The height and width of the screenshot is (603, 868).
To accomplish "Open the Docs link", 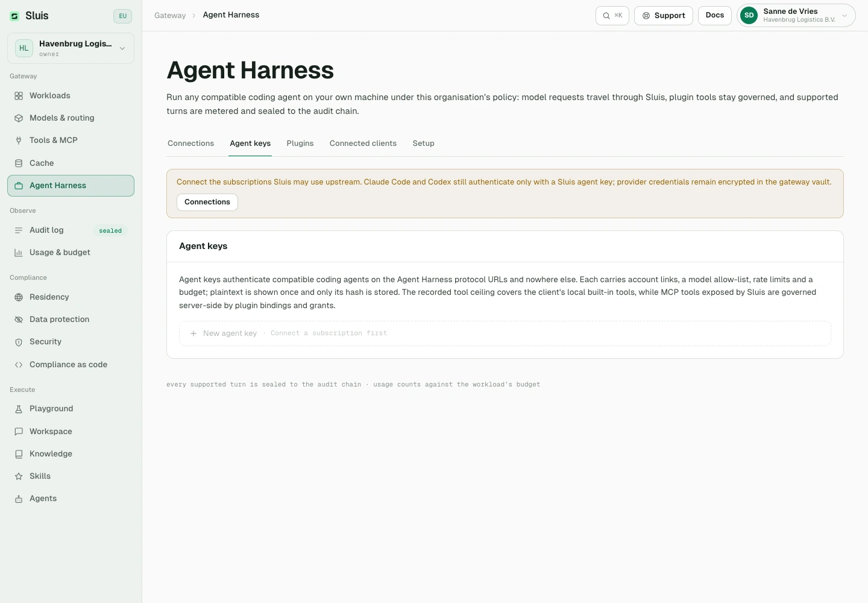I will point(715,16).
